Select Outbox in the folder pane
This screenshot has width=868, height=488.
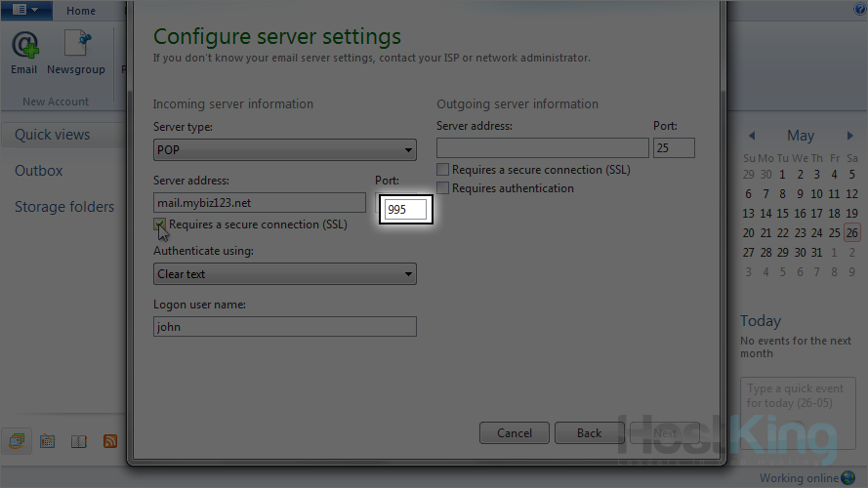pyautogui.click(x=39, y=171)
